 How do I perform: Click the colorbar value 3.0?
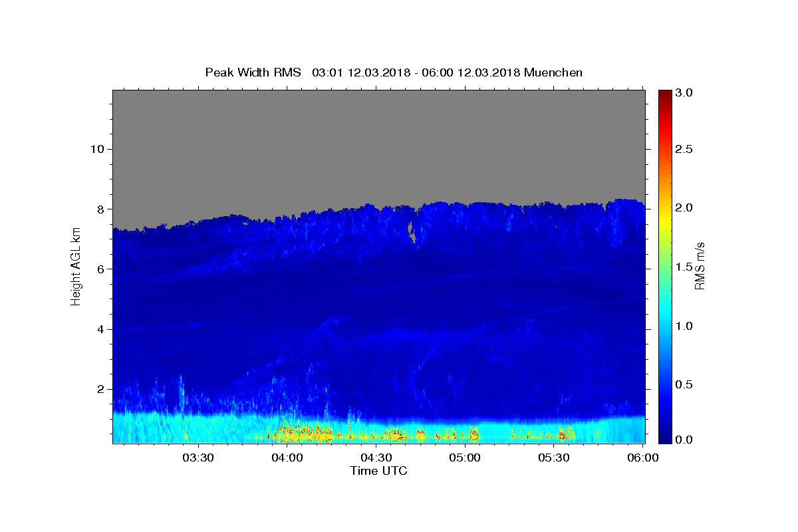pyautogui.click(x=684, y=93)
